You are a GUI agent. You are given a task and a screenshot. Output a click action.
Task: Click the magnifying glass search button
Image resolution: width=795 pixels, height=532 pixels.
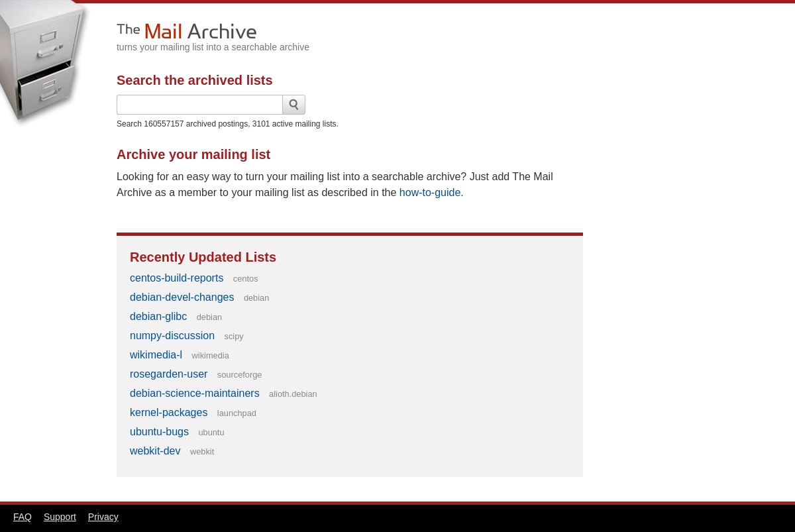pos(293,105)
